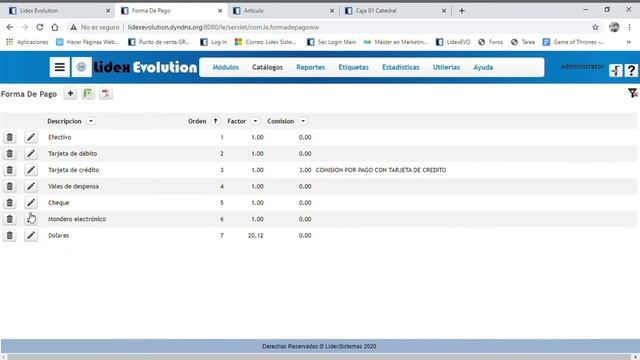The height and width of the screenshot is (360, 640).
Task: Open the Estadísticas menu
Action: pos(401,67)
